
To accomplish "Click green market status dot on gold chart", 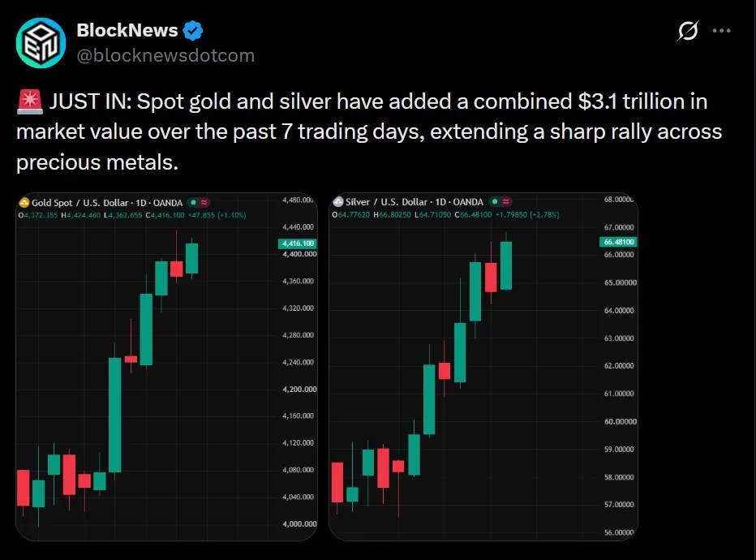I will [193, 203].
